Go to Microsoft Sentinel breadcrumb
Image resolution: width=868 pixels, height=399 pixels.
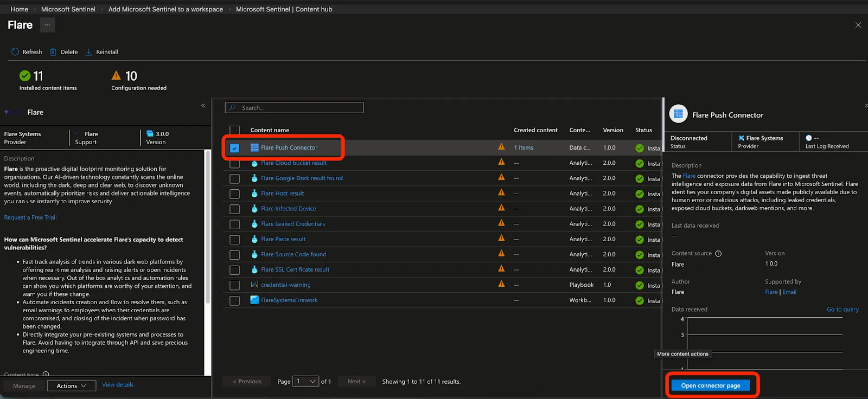68,9
